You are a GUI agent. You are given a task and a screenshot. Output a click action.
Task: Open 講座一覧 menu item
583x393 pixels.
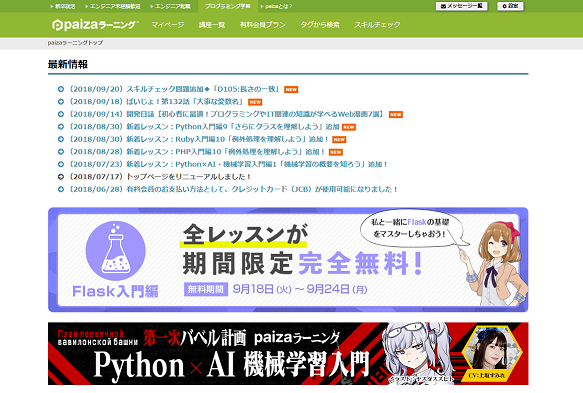tap(212, 25)
